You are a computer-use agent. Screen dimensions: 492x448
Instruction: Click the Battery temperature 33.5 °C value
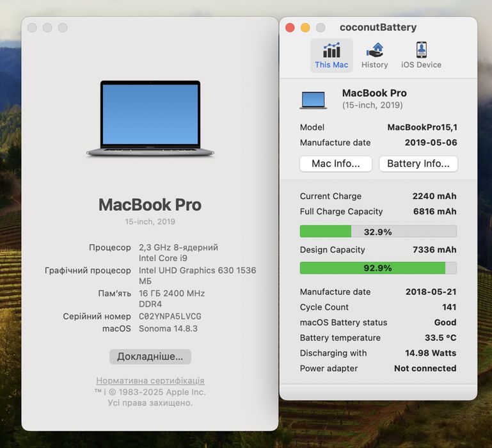441,337
